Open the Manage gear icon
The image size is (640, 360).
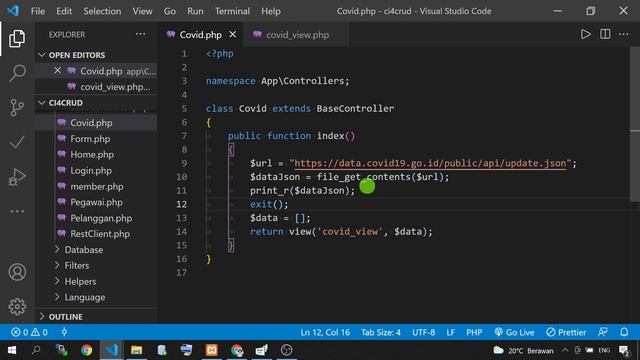pyautogui.click(x=17, y=306)
